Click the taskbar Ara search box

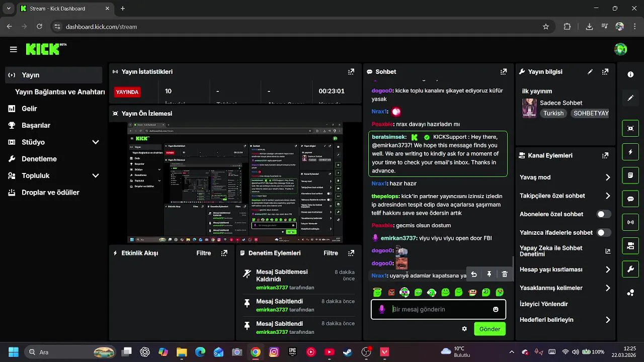[x=70, y=352]
